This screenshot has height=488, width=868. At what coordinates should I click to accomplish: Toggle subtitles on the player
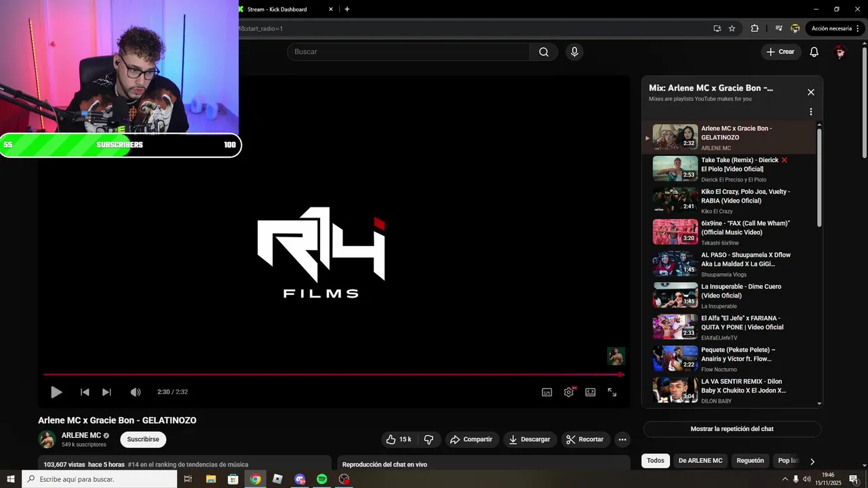[547, 392]
